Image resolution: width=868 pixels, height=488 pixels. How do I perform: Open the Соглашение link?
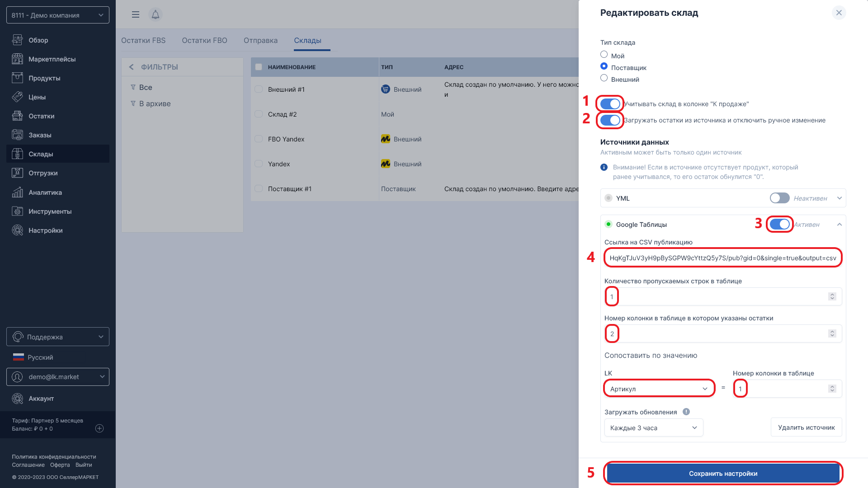[x=28, y=465]
